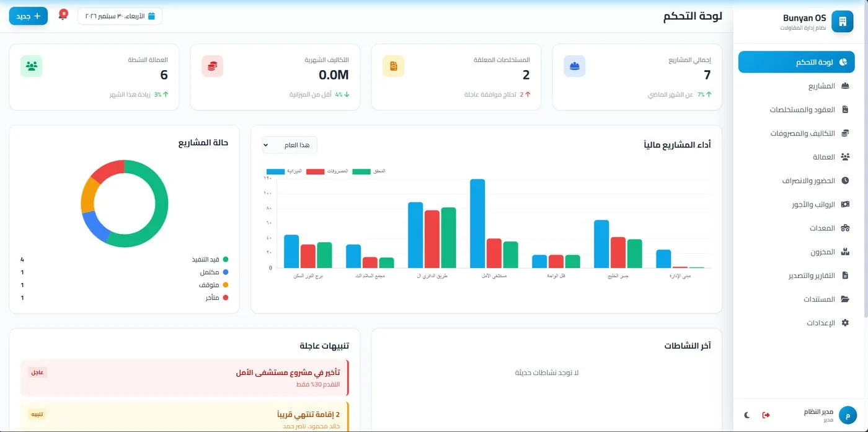868x432 pixels.
Task: Click the invoice icon on المستخلصات المعلقة card
Action: [393, 66]
